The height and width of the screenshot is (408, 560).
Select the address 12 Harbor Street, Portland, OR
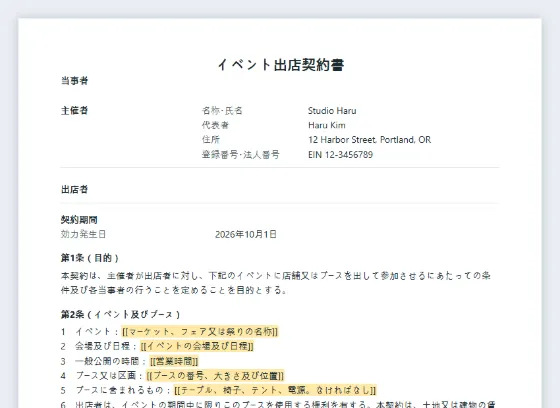pyautogui.click(x=369, y=140)
